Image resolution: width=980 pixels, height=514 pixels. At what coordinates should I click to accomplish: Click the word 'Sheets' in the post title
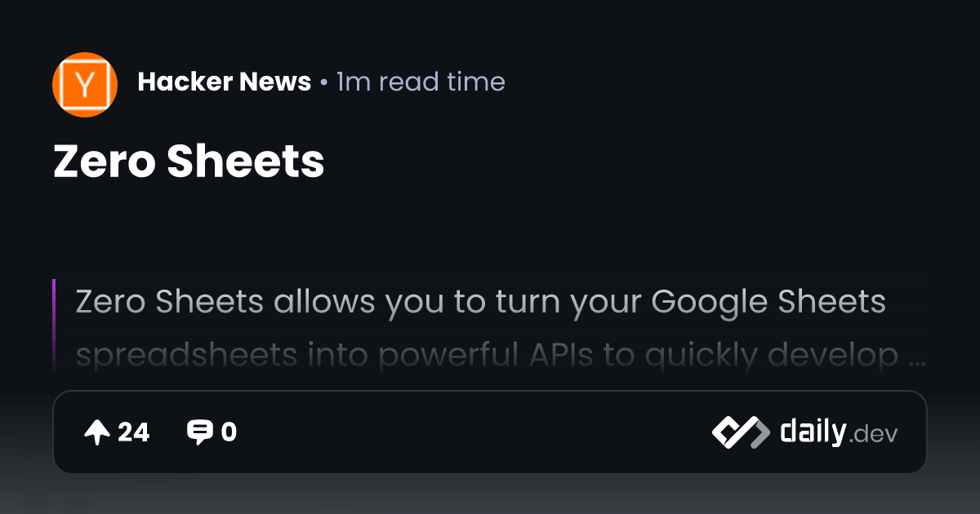pyautogui.click(x=246, y=162)
